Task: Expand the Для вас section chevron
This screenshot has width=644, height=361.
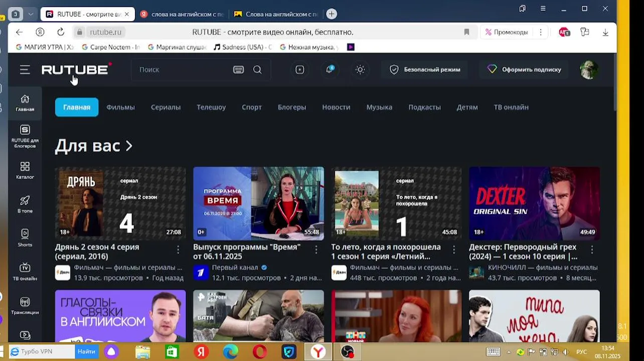Action: 129,146
